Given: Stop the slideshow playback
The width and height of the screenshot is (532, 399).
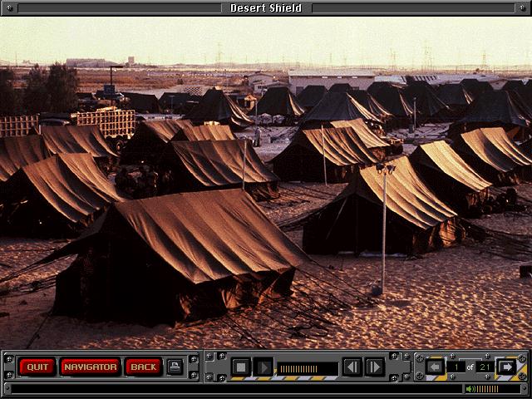Looking at the screenshot, I should (x=241, y=367).
